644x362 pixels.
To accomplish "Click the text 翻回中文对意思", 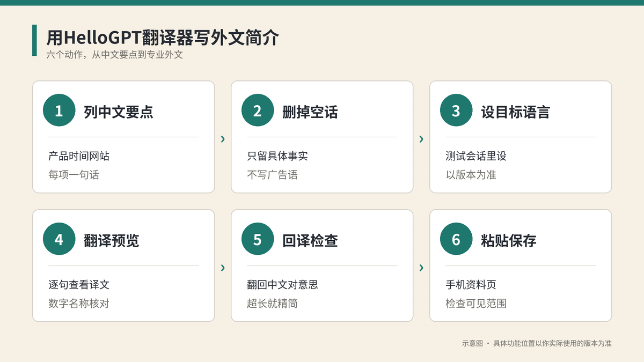I will [282, 285].
